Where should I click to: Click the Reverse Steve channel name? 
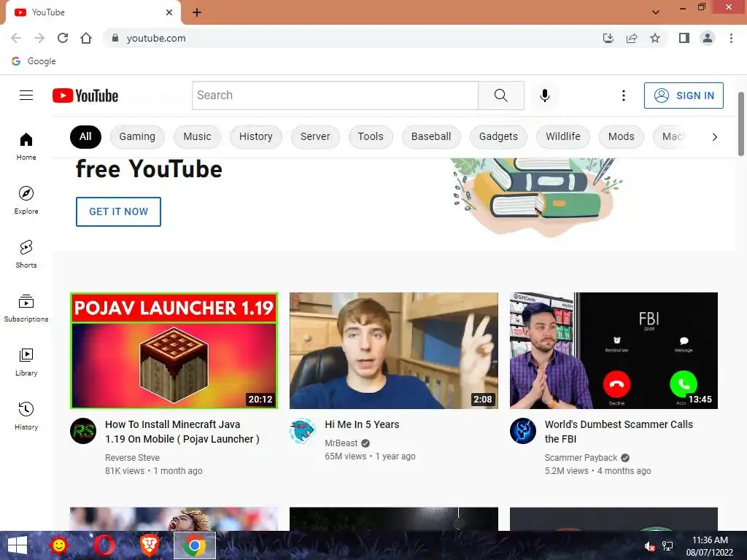pos(133,458)
